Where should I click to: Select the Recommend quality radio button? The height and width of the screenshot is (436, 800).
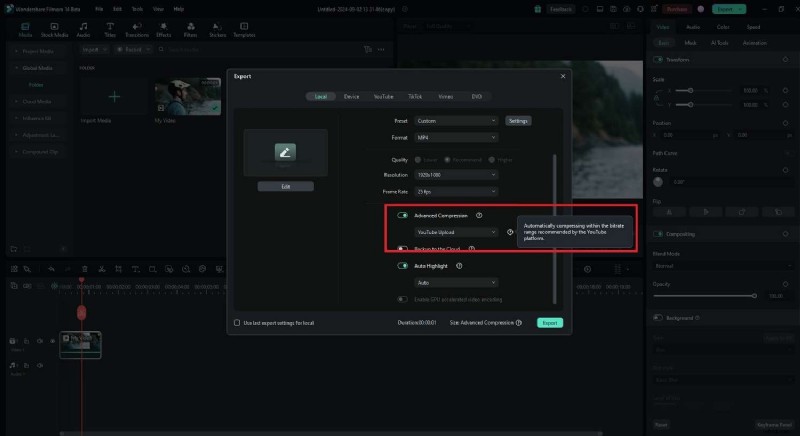point(447,160)
